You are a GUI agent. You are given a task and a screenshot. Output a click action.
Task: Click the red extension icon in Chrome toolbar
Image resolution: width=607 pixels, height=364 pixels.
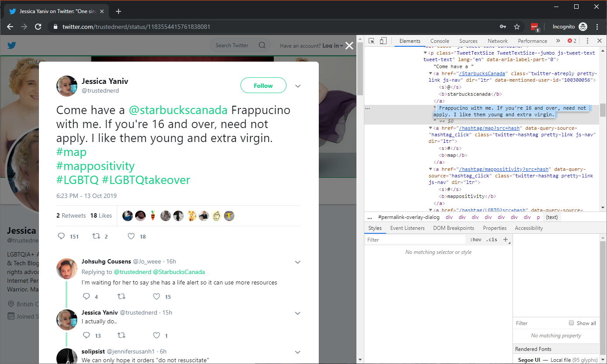pyautogui.click(x=535, y=27)
